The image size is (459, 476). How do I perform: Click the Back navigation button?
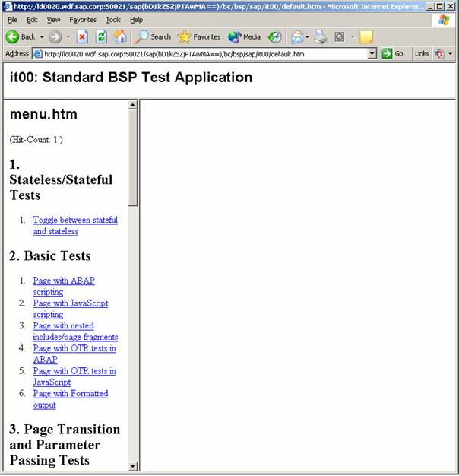[21, 36]
